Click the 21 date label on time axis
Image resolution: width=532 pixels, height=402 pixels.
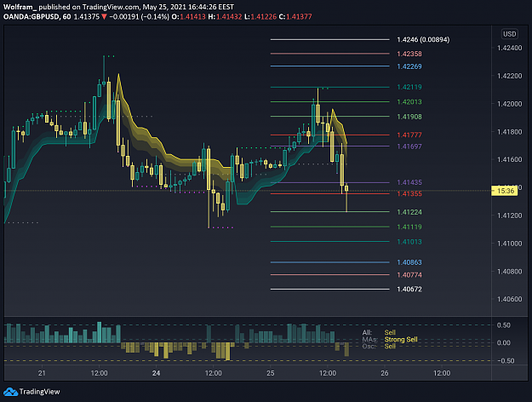[x=42, y=373]
